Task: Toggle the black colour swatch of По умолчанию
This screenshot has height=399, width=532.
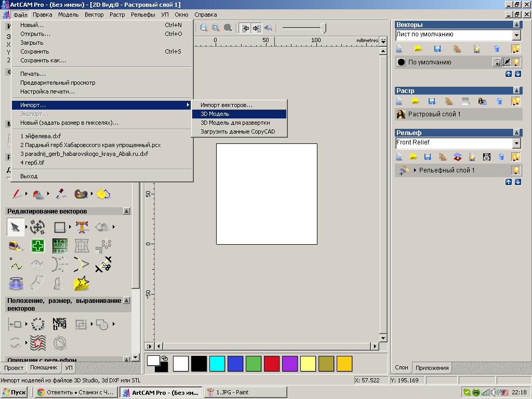Action: tap(401, 62)
